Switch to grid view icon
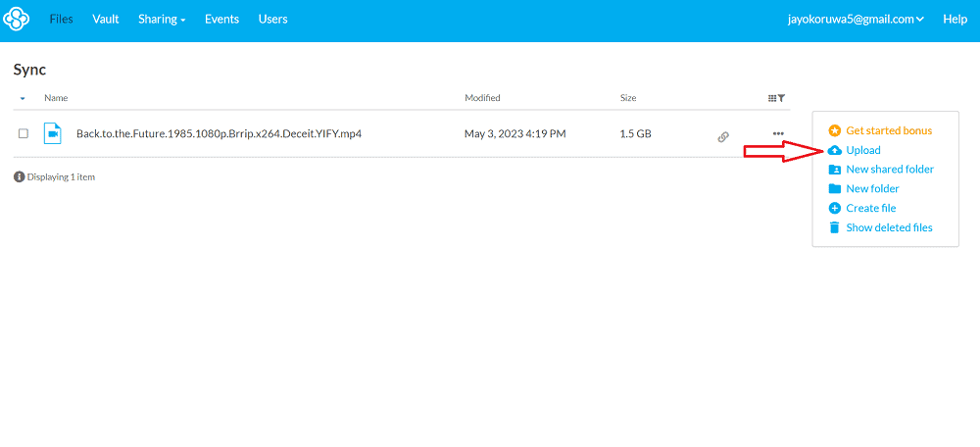Screen dimensions: 980x447 (772, 98)
